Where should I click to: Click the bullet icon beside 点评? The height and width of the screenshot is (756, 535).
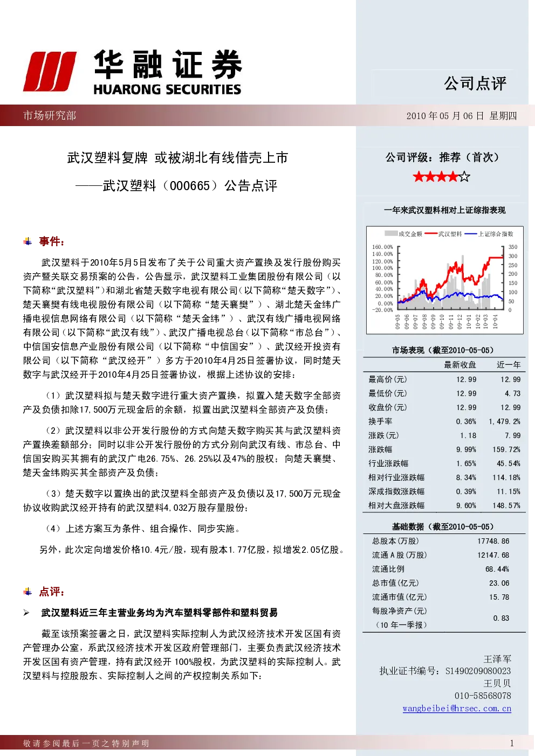pos(28,592)
